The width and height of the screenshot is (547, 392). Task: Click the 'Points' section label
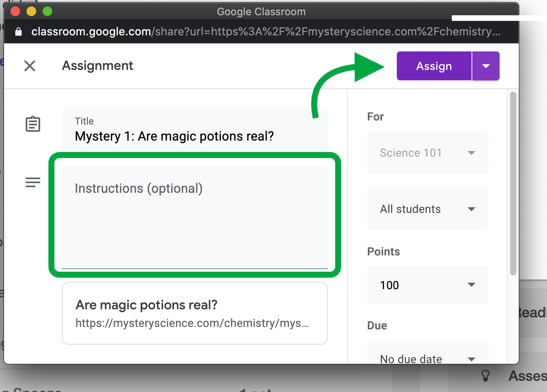coord(384,251)
